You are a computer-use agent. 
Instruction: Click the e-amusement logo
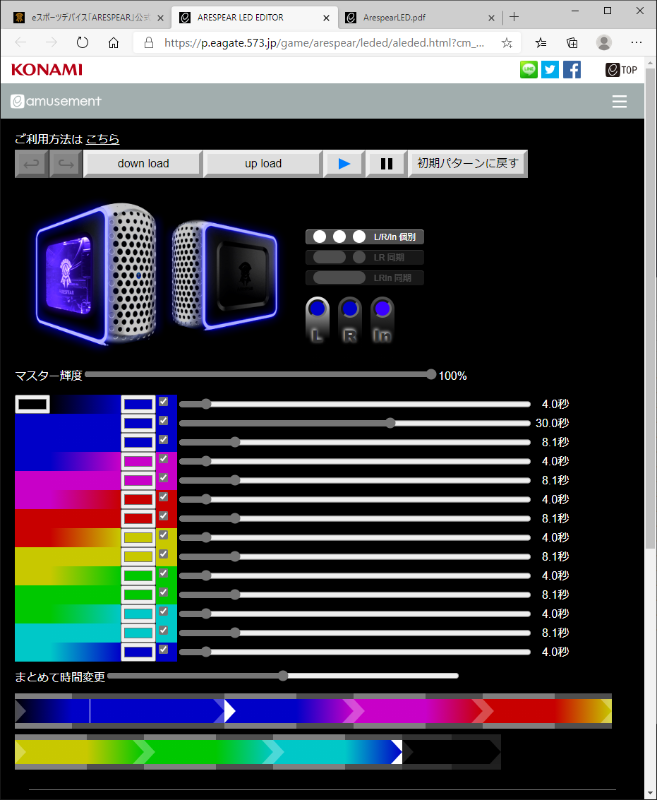[x=56, y=101]
